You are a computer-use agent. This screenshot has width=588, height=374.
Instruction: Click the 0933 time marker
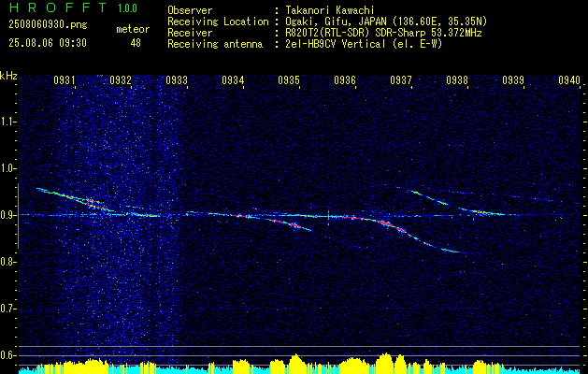coord(177,79)
